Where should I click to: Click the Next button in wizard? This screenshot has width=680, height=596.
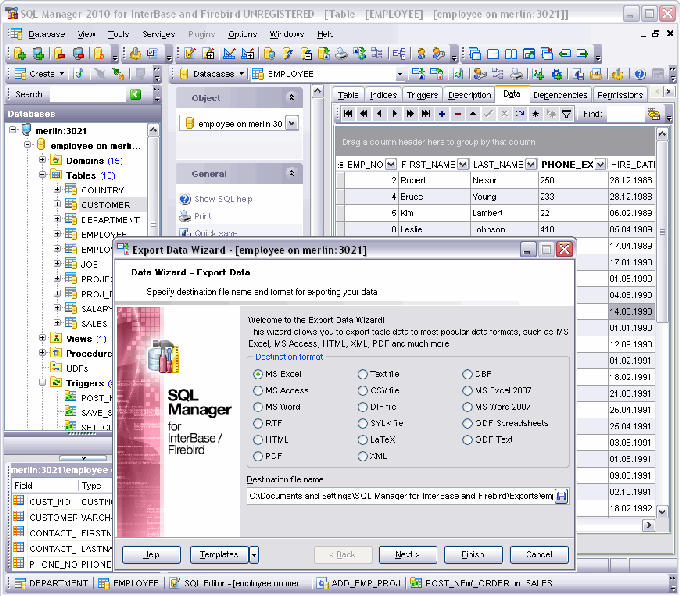406,554
